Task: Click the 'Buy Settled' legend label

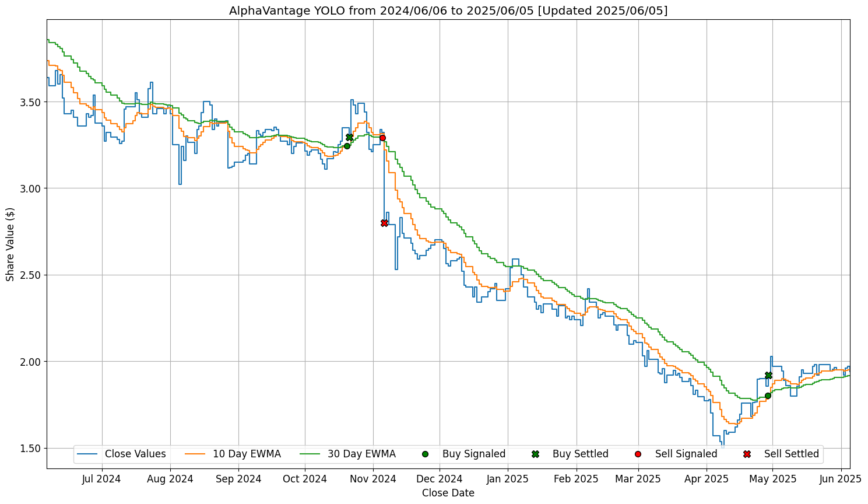Action: click(581, 454)
